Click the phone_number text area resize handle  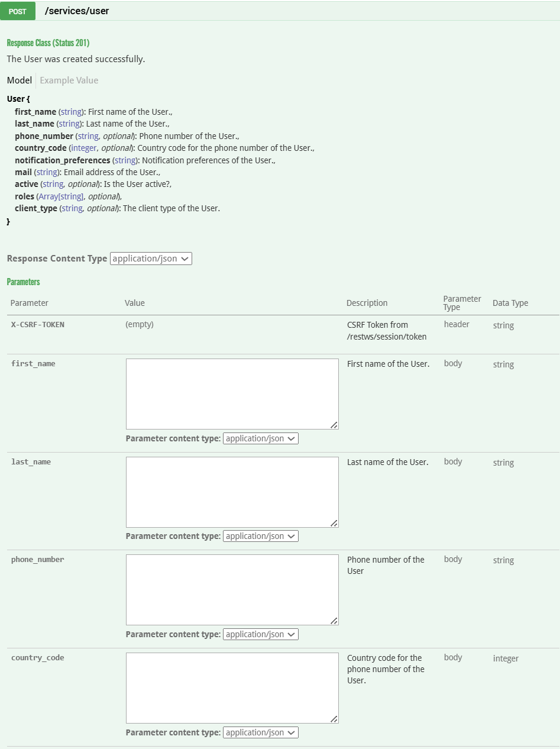coord(334,621)
